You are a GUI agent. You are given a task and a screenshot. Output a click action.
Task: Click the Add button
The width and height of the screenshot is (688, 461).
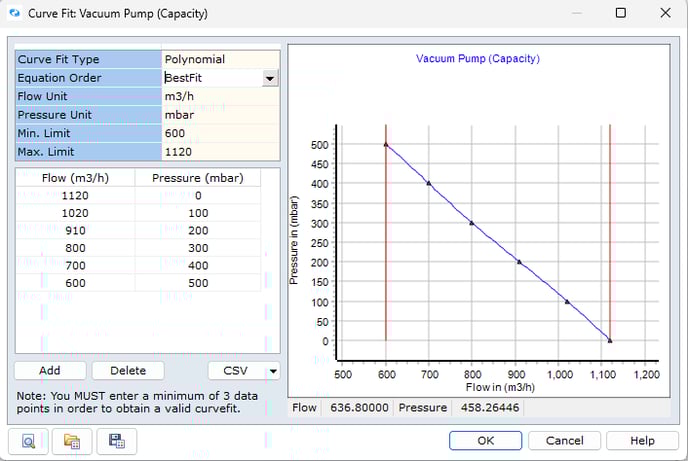(x=49, y=370)
